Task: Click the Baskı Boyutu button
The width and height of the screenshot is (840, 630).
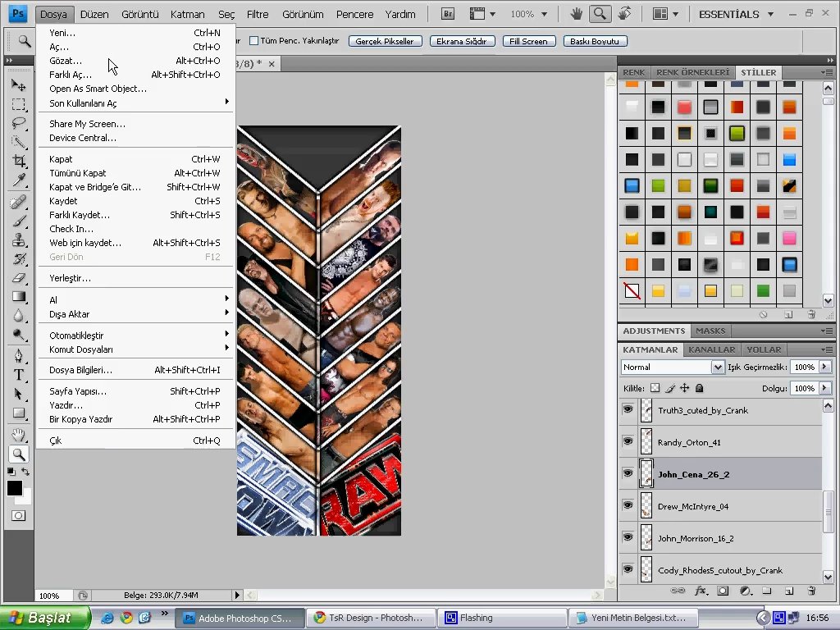Action: [595, 41]
